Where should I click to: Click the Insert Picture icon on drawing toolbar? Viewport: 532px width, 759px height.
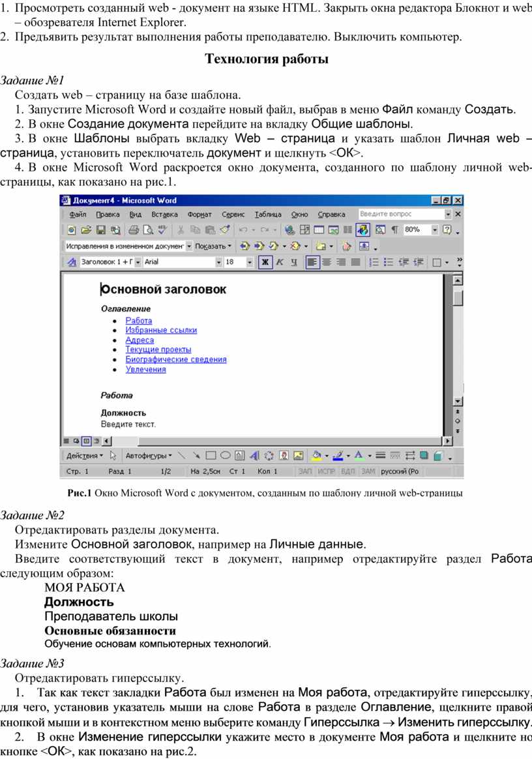(x=299, y=456)
